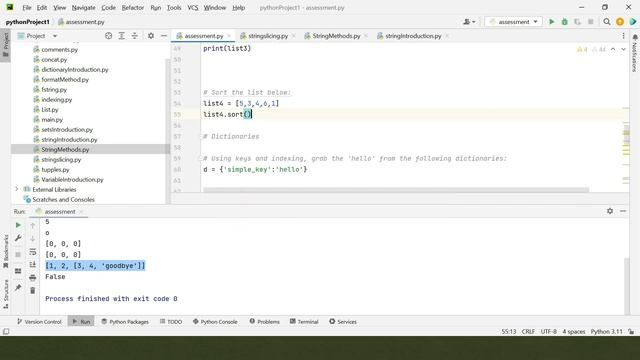The height and width of the screenshot is (360, 640).
Task: Select opened file locator icon in Project panel
Action: [x=109, y=36]
